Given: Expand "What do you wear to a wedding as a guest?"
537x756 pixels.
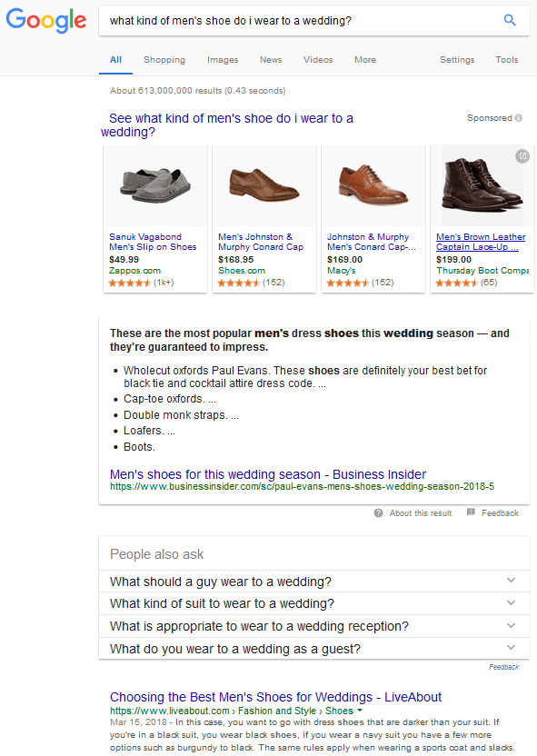Looking at the screenshot, I should (x=313, y=649).
